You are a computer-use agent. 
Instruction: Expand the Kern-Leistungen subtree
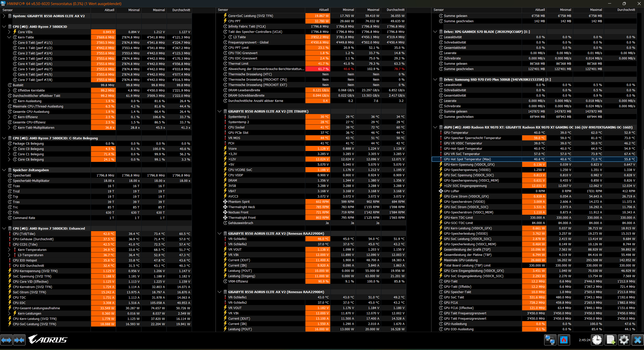tap(9, 313)
